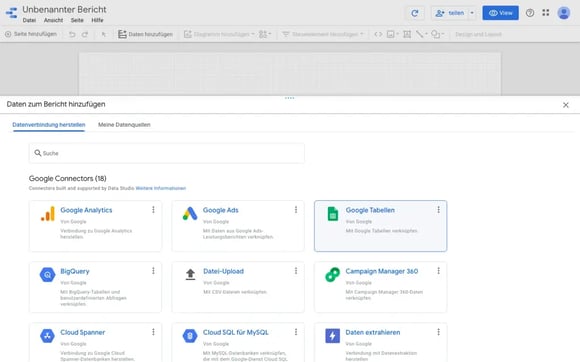Click Daten hinzufügen toolbar button
The image size is (580, 362).
tap(145, 34)
